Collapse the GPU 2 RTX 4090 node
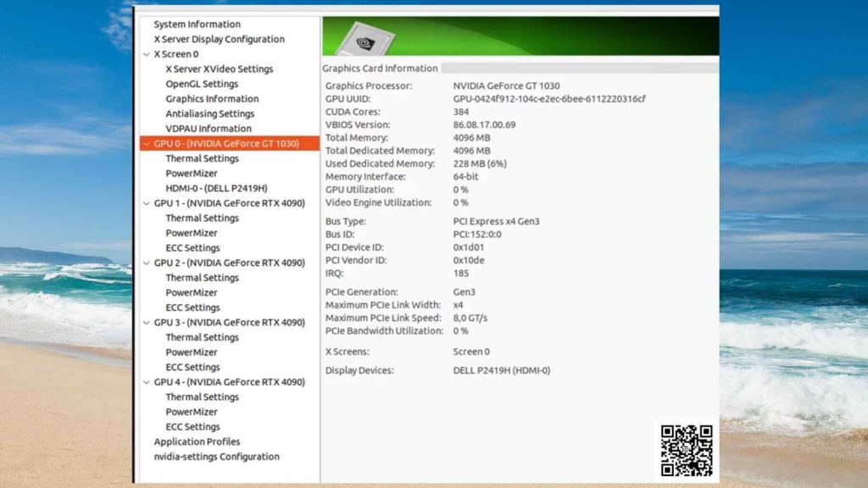The height and width of the screenshot is (488, 868). point(146,263)
